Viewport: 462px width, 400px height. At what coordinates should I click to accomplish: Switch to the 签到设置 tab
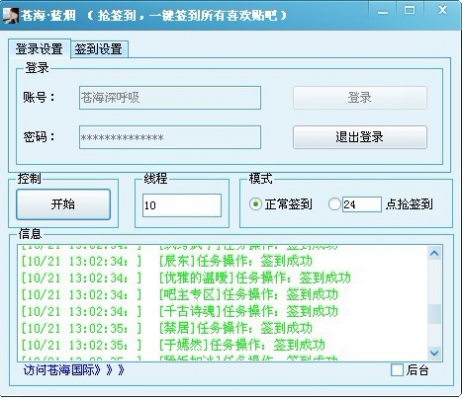coord(98,49)
